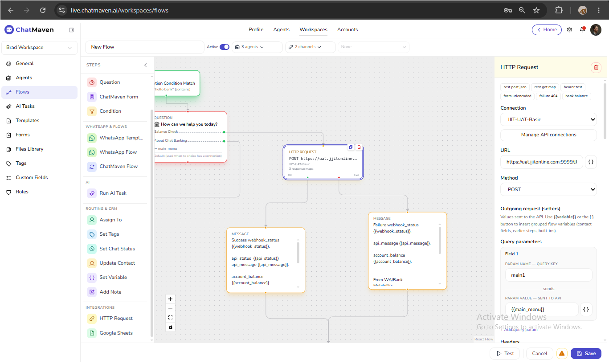Click the Home button
609x364 pixels.
point(547,30)
